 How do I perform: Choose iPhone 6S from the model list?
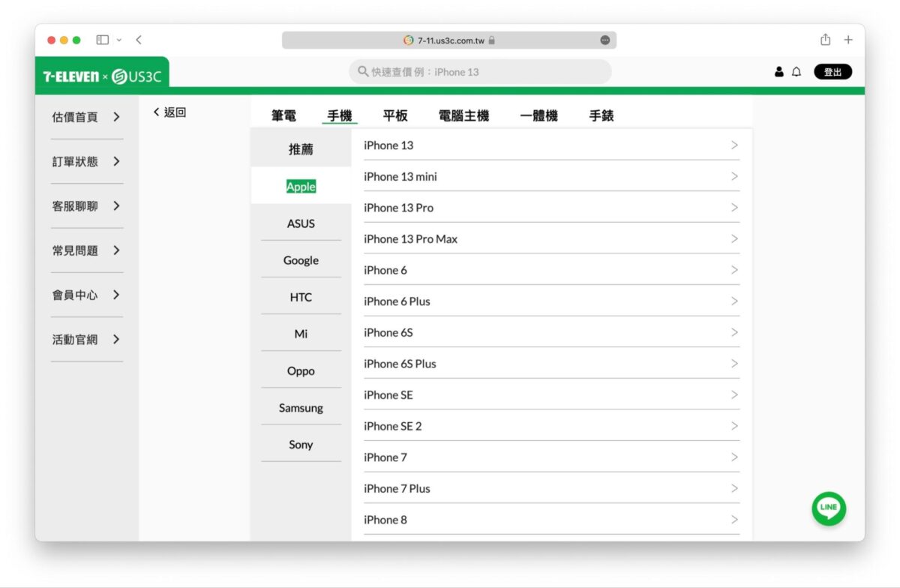click(551, 332)
